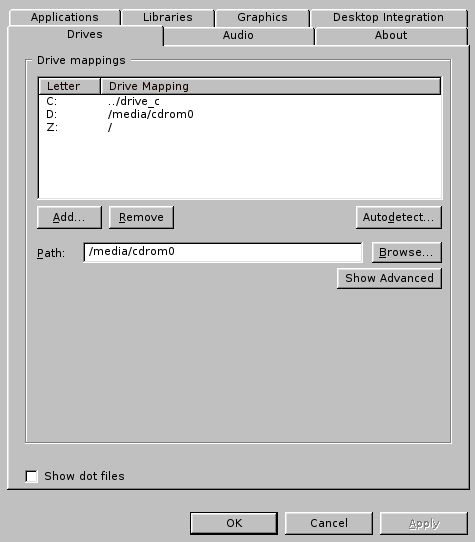475x542 pixels.
Task: Switch to the Applications tab
Action: click(x=65, y=17)
